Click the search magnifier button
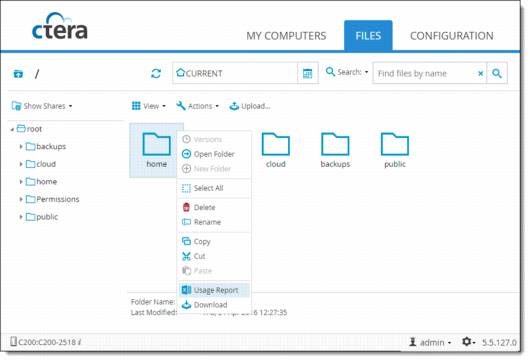 tap(497, 73)
